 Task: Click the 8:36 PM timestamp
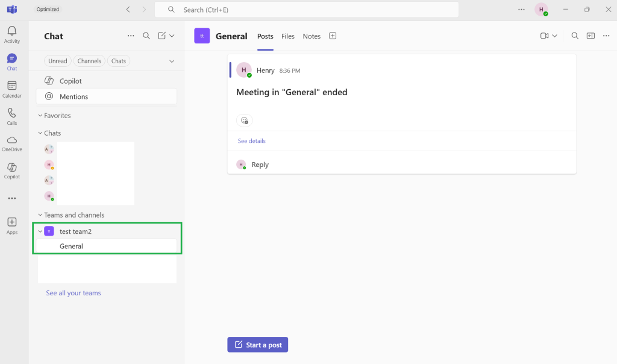290,71
